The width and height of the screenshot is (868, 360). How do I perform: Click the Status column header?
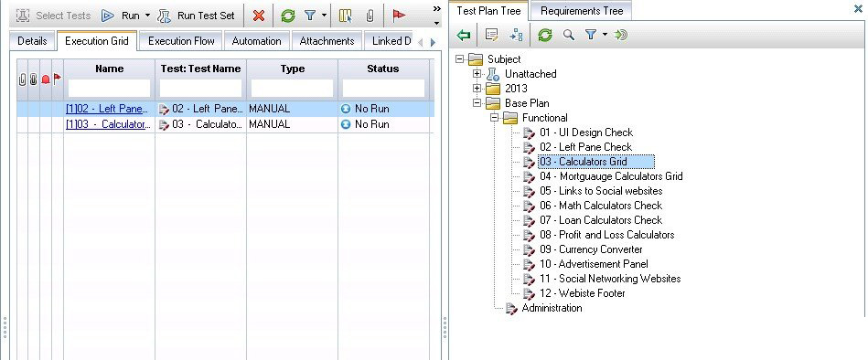(x=383, y=69)
